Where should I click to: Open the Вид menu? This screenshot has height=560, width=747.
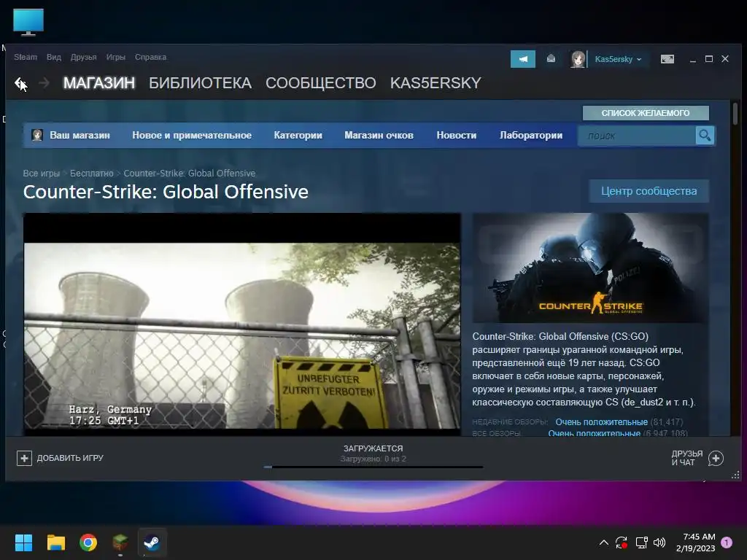click(x=54, y=57)
